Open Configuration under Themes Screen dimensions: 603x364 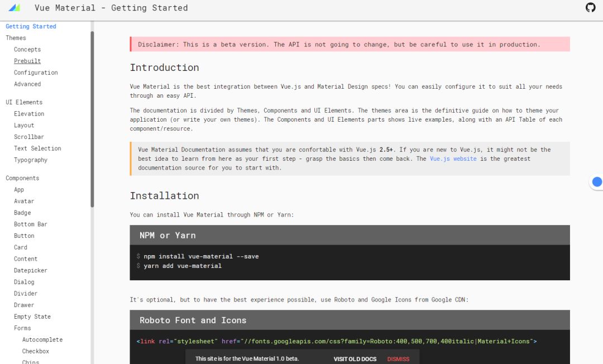(x=36, y=72)
